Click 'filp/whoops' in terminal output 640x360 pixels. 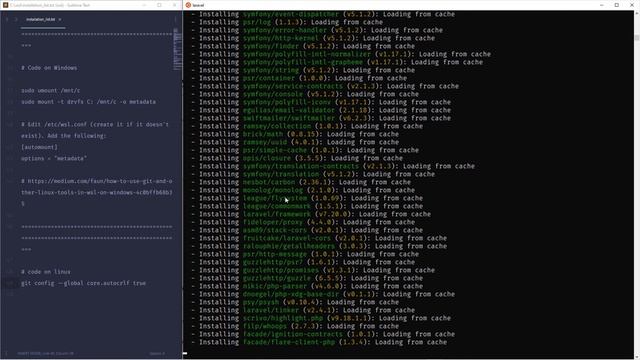point(264,326)
